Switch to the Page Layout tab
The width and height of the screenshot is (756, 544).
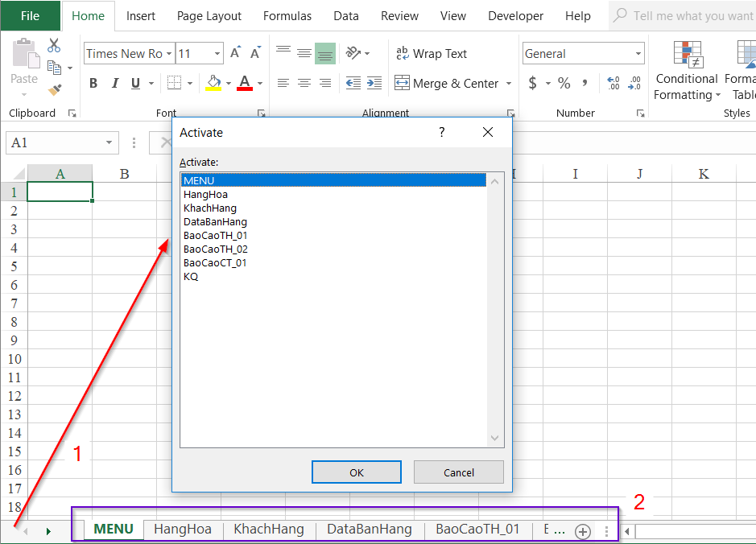click(x=209, y=16)
